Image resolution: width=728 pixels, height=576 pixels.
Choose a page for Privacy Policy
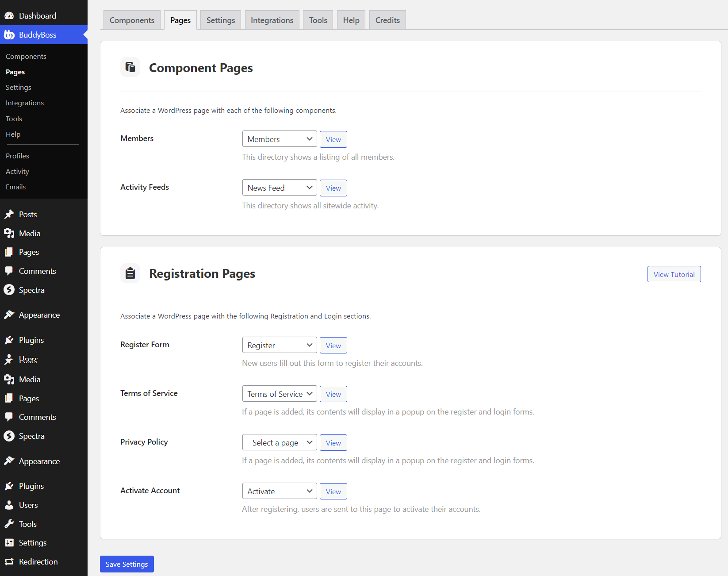[x=279, y=442]
